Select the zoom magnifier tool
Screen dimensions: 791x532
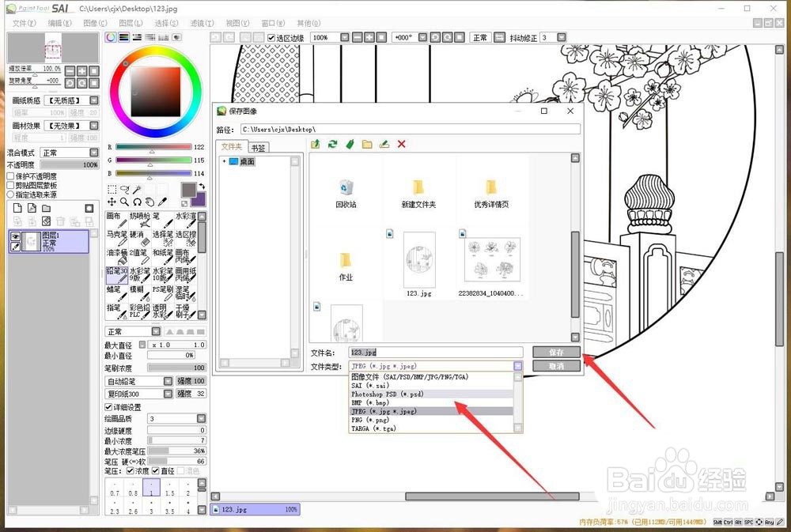[124, 202]
